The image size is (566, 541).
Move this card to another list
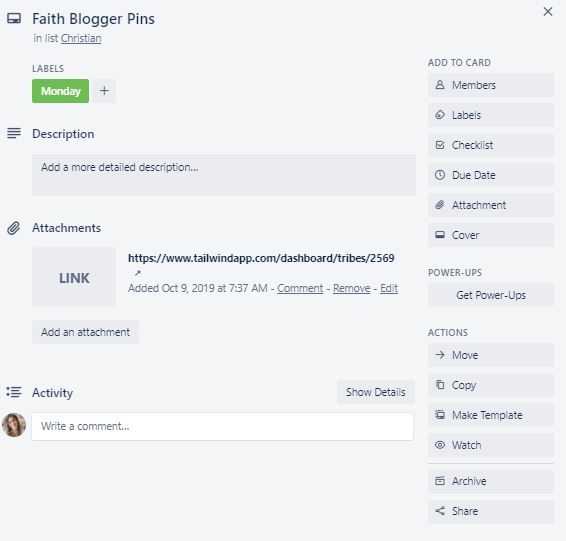(x=491, y=355)
